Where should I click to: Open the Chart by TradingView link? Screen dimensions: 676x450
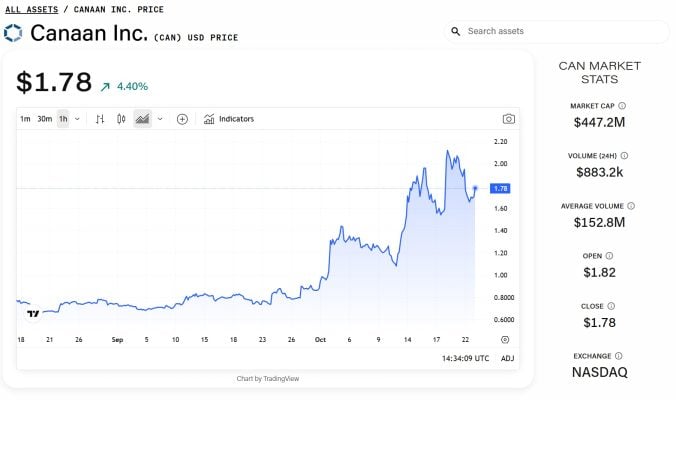[267, 378]
